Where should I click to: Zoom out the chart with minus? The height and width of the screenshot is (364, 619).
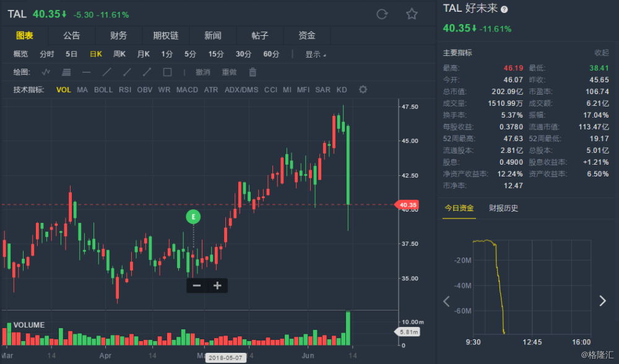pyautogui.click(x=197, y=286)
